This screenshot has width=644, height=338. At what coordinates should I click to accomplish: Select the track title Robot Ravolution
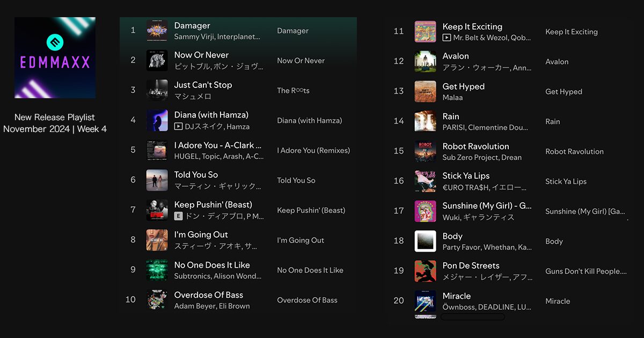click(x=475, y=146)
